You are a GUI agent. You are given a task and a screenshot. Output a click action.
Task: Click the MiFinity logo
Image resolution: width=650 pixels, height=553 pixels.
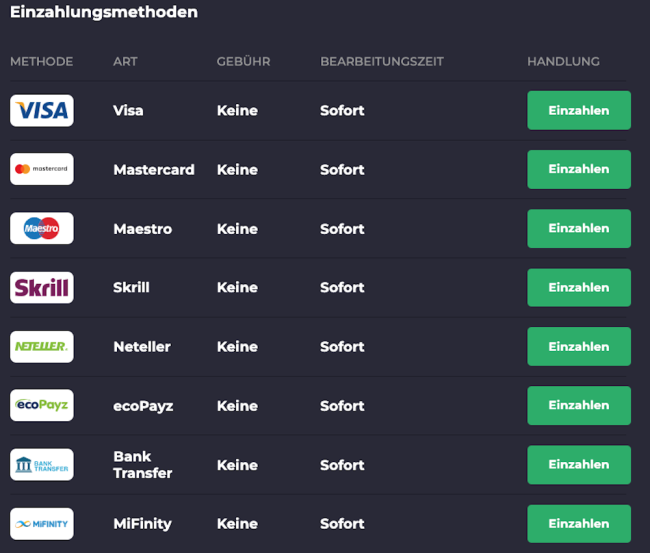42,523
